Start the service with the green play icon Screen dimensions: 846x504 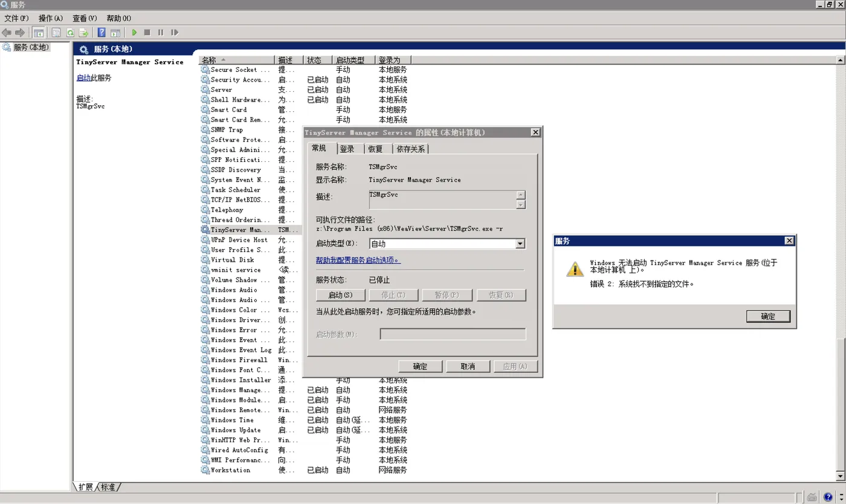coord(134,33)
